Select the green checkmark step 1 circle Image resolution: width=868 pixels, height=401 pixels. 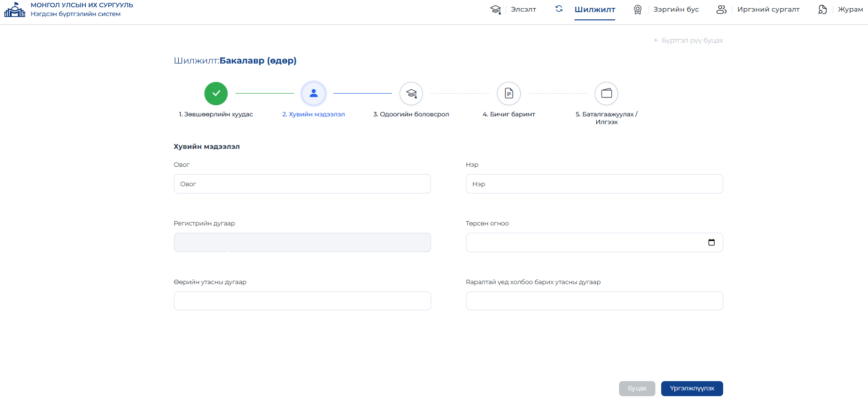click(216, 94)
